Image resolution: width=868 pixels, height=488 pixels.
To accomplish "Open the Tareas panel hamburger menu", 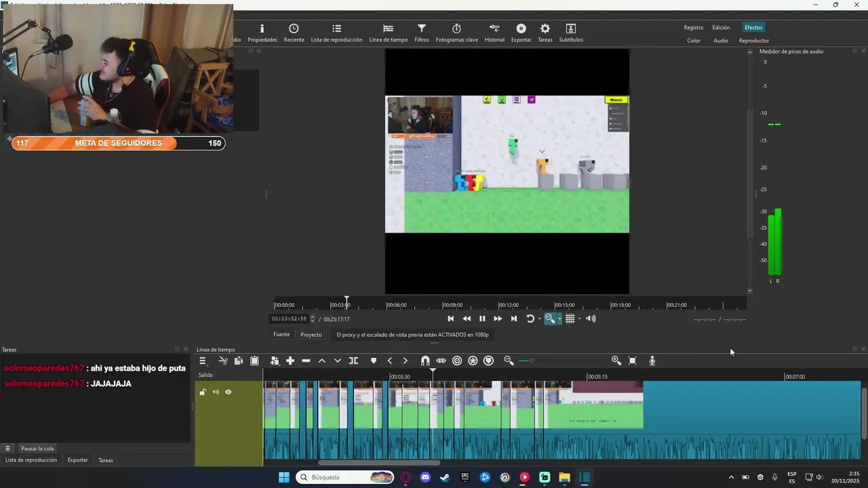I will tap(7, 449).
